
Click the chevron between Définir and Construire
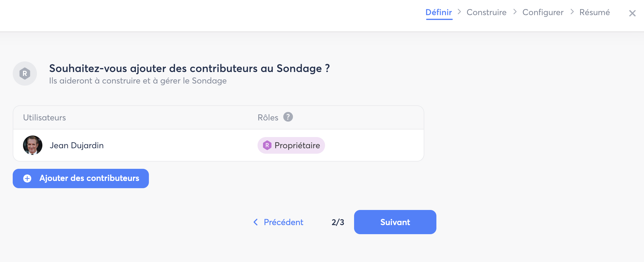pos(459,12)
